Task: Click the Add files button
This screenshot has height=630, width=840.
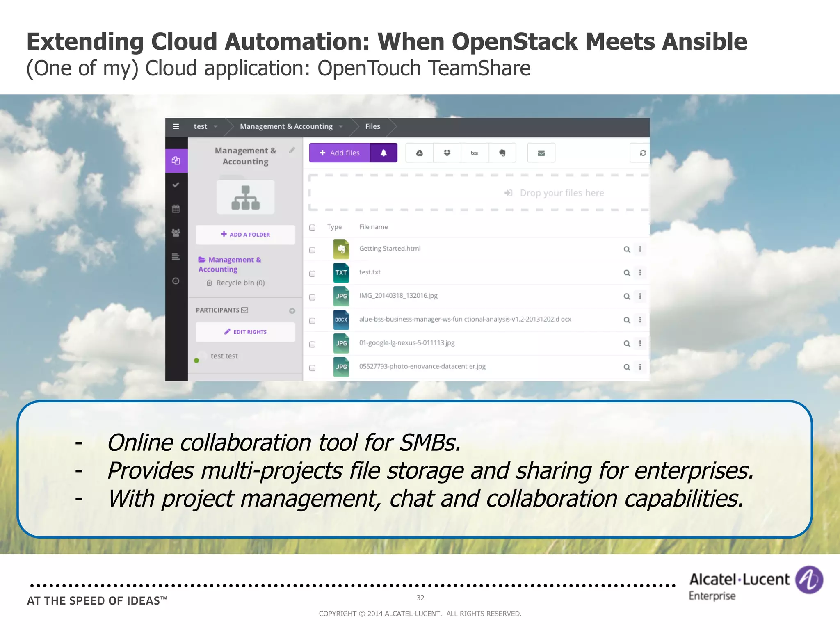Action: point(340,153)
